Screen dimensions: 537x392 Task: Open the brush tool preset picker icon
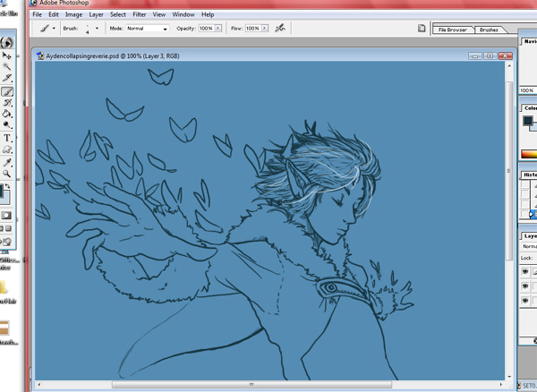pyautogui.click(x=45, y=29)
